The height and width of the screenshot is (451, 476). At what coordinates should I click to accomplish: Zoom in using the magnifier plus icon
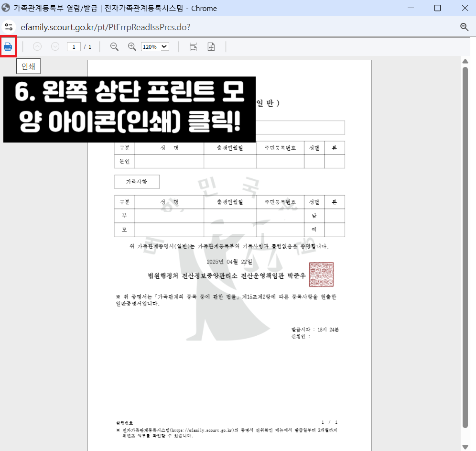click(x=131, y=46)
